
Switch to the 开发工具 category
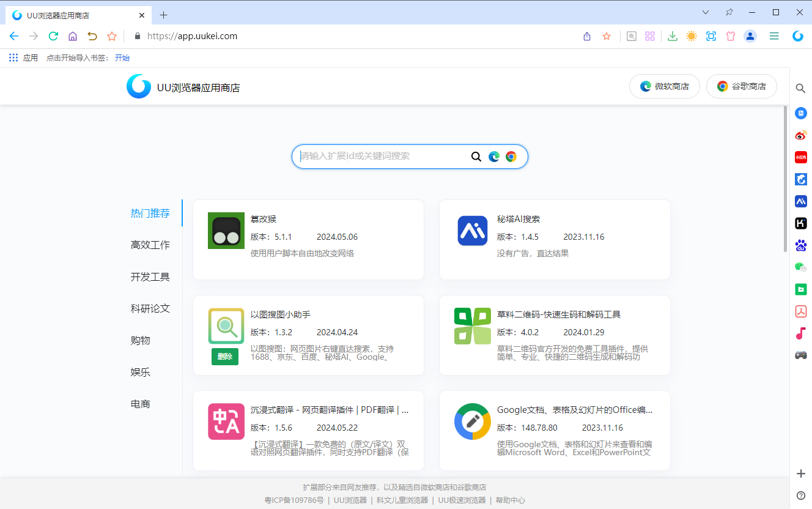(x=150, y=277)
